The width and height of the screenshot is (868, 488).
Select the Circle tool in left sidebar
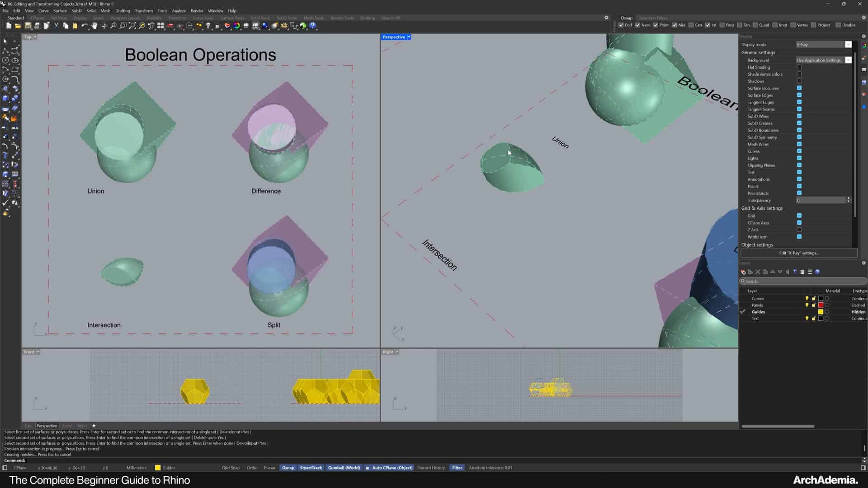pyautogui.click(x=5, y=60)
